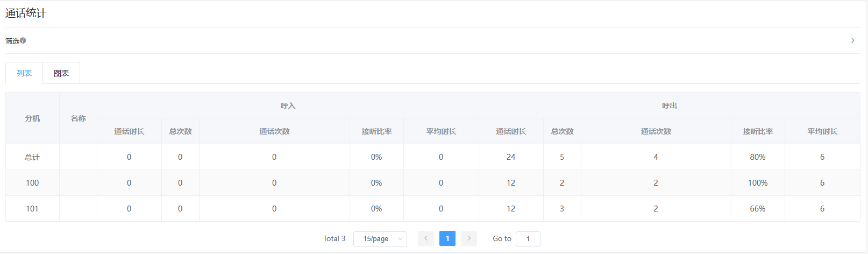
Task: Click the 呼入 group header
Action: [288, 105]
